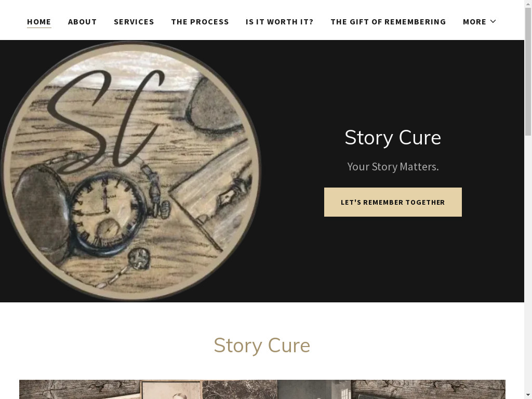The height and width of the screenshot is (399, 532).
Task: Click Let's Remember Together button
Action: pos(393,202)
